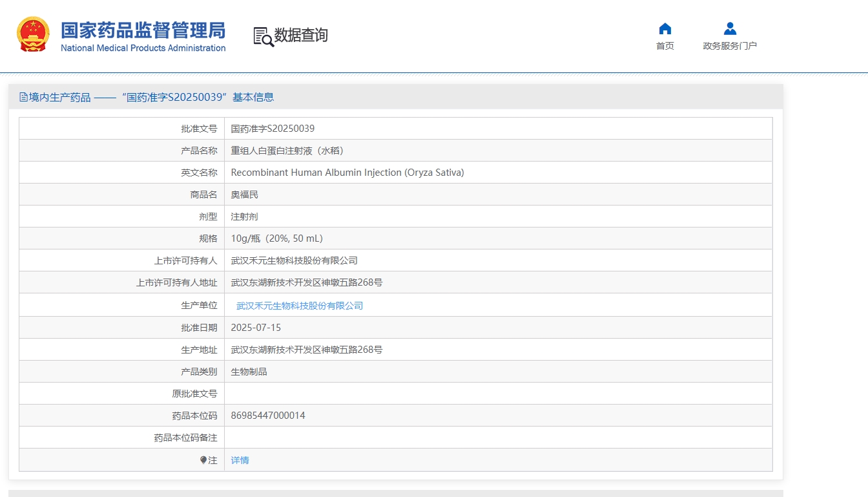This screenshot has height=497, width=868.
Task: Click the lightbulb icon next to 注
Action: click(x=203, y=460)
